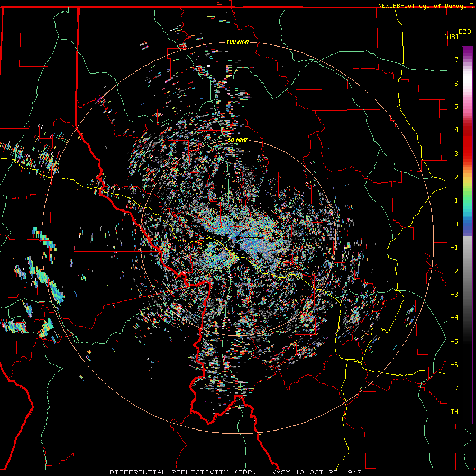Click the 4 value on the scale
The height and width of the screenshot is (476, 476).
point(456,130)
